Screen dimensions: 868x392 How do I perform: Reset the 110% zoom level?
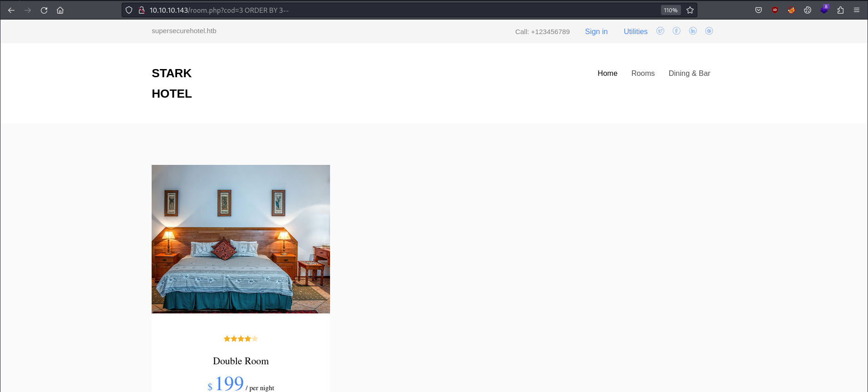[x=671, y=10]
